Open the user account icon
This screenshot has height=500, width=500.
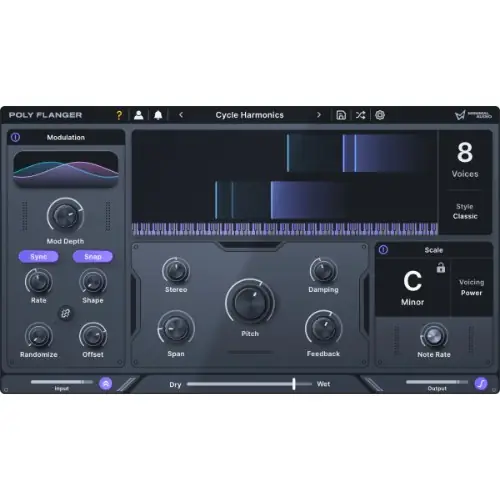click(x=139, y=115)
